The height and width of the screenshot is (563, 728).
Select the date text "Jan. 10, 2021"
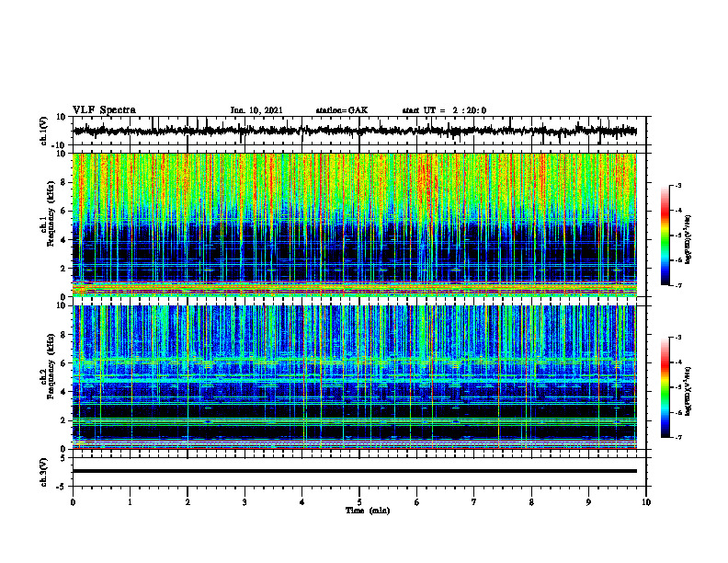(256, 110)
